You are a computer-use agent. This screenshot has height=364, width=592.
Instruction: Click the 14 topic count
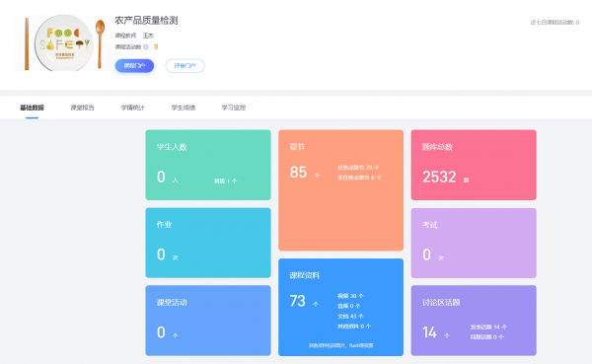pyautogui.click(x=429, y=332)
